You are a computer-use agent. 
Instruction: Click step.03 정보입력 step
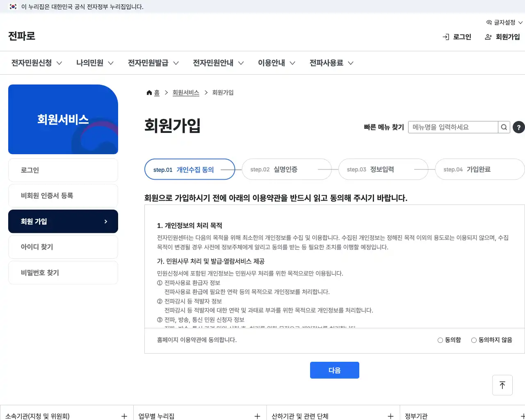(x=383, y=169)
